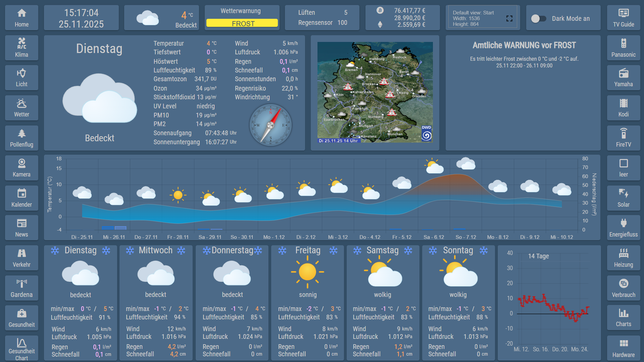Screen dimensions: 644x362
Task: Click the 'Fr - 28.11' chart axis label
Action: pos(178,237)
